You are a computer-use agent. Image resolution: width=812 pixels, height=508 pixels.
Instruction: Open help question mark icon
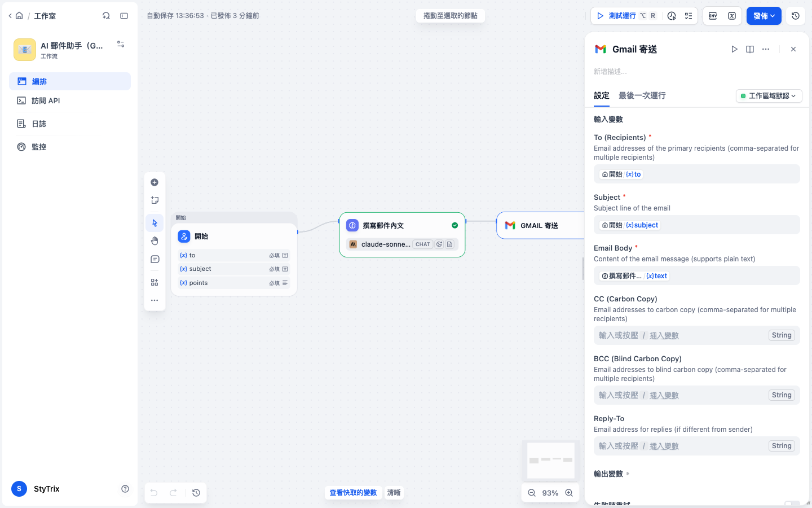pyautogui.click(x=125, y=489)
